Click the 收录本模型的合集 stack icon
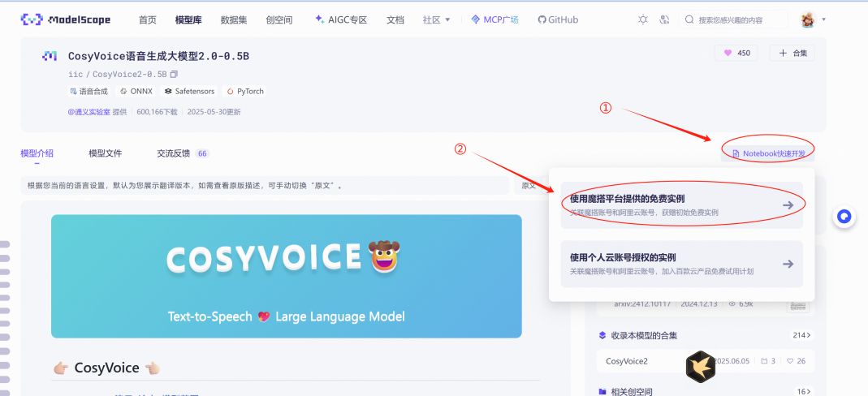 point(602,335)
